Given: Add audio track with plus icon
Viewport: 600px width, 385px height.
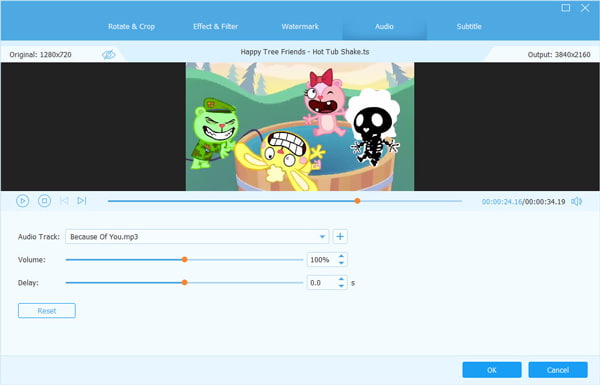Looking at the screenshot, I should [x=340, y=237].
